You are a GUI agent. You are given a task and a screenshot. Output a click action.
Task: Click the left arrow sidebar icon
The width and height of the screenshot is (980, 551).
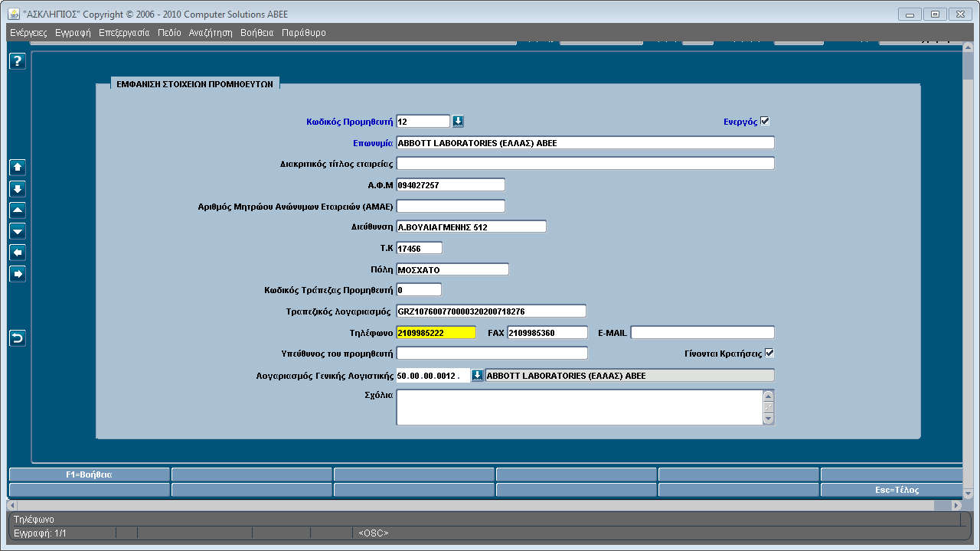18,253
